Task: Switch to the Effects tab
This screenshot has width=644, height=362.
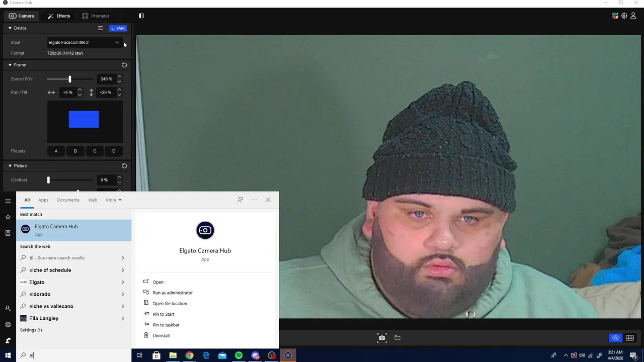Action: click(59, 16)
